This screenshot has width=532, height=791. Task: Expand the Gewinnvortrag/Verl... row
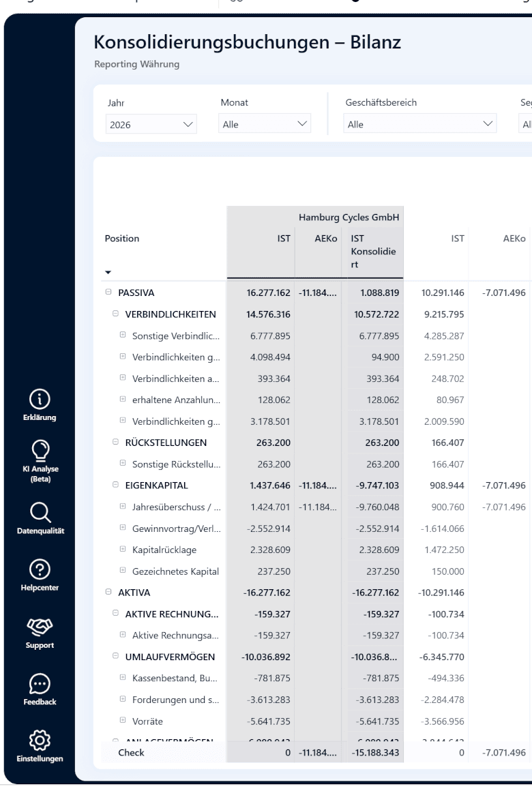coord(122,528)
